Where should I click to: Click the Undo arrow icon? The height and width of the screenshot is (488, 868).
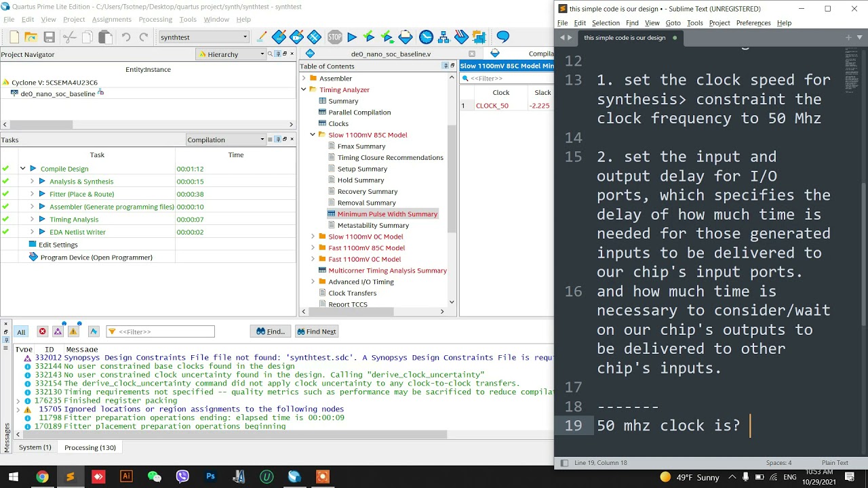click(126, 37)
